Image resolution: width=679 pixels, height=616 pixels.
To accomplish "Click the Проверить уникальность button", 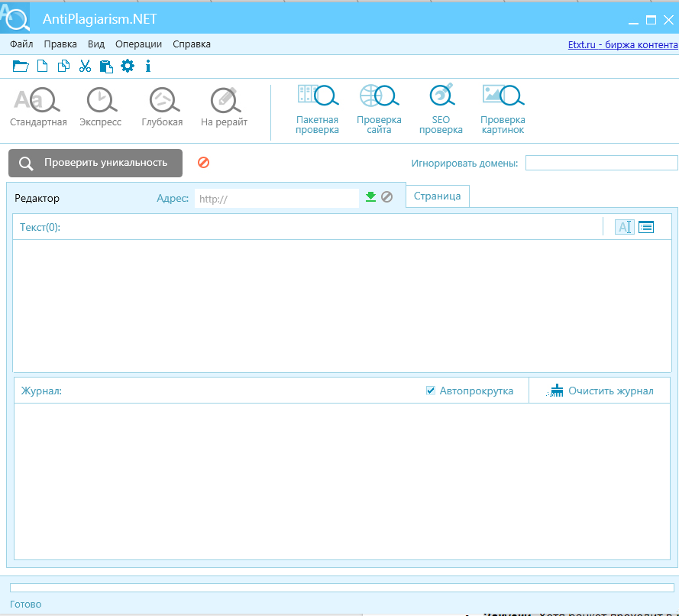I will [x=95, y=163].
